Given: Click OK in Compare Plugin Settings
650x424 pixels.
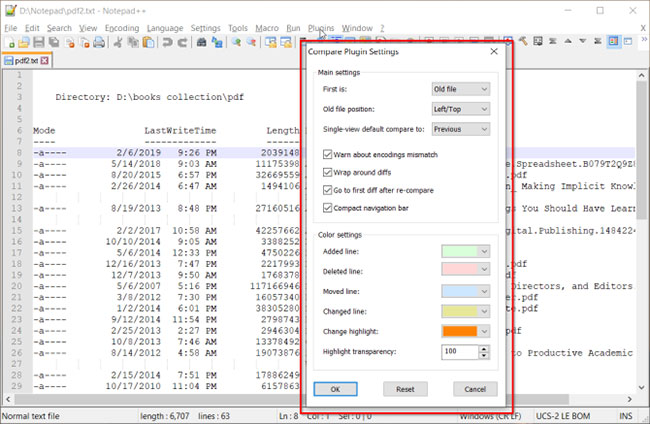Looking at the screenshot, I should 335,389.
